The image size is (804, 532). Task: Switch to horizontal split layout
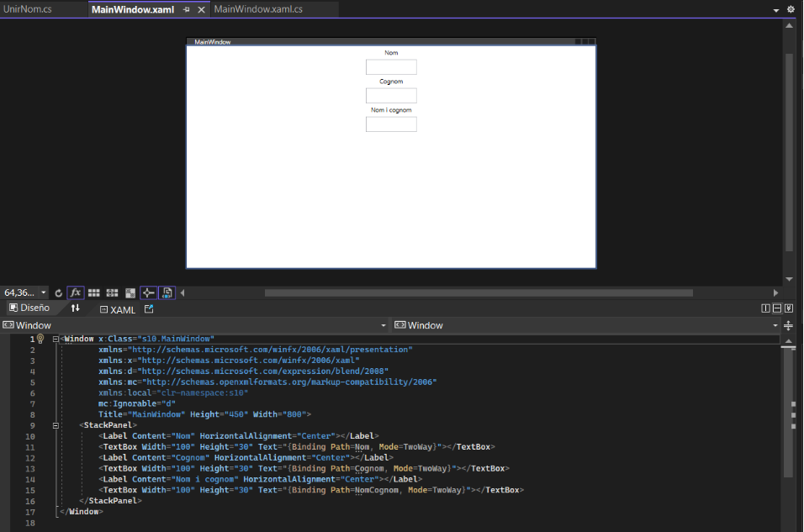(777, 309)
